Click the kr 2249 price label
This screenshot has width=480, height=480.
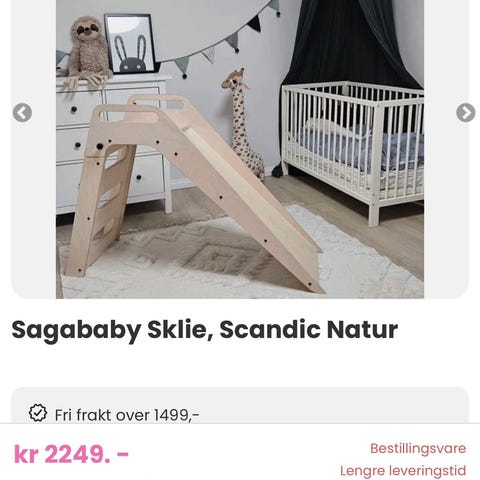click(71, 454)
